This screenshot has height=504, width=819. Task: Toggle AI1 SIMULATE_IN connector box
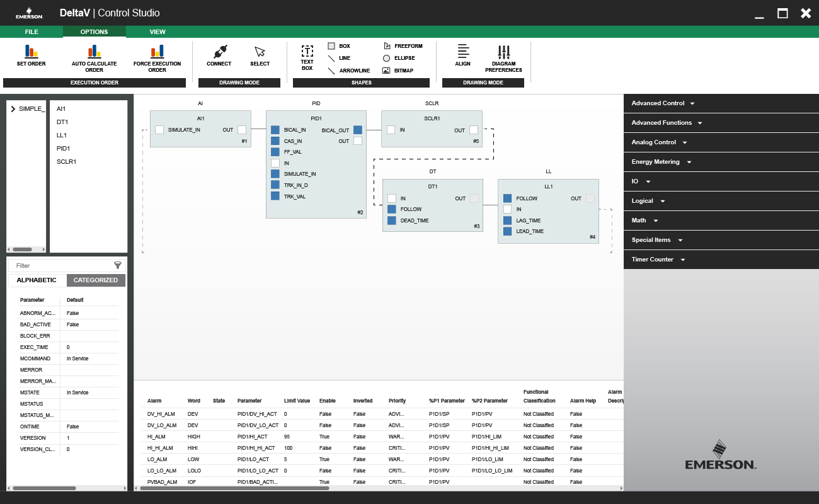(159, 130)
